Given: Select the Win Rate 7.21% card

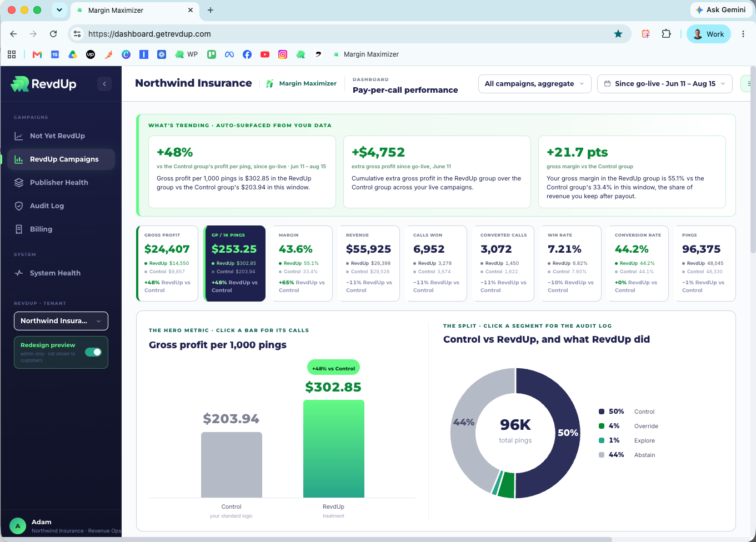Looking at the screenshot, I should click(570, 263).
